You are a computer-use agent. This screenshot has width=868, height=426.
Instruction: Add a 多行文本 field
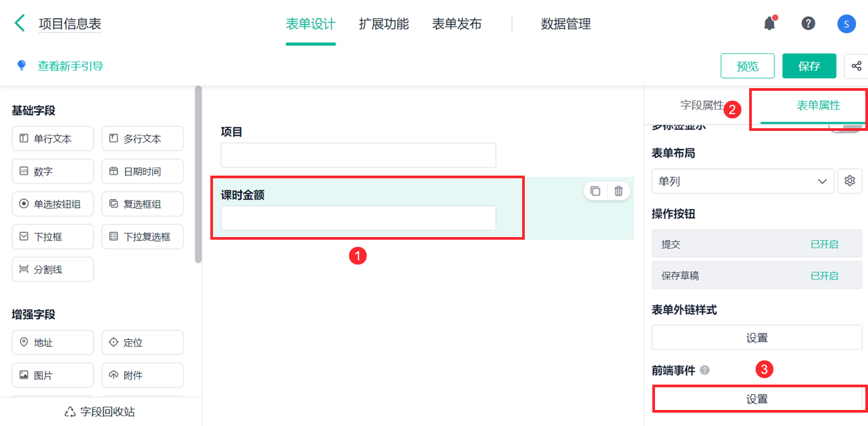[x=142, y=139]
